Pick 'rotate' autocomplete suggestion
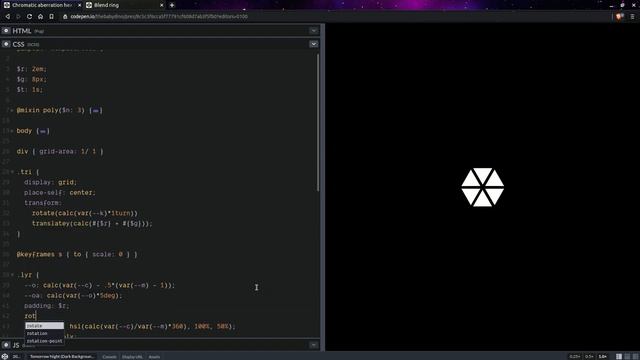 click(x=44, y=326)
